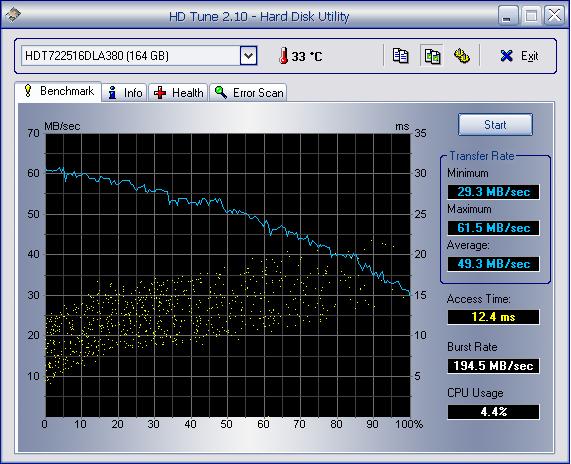Click the copy to clipboard icon

401,56
